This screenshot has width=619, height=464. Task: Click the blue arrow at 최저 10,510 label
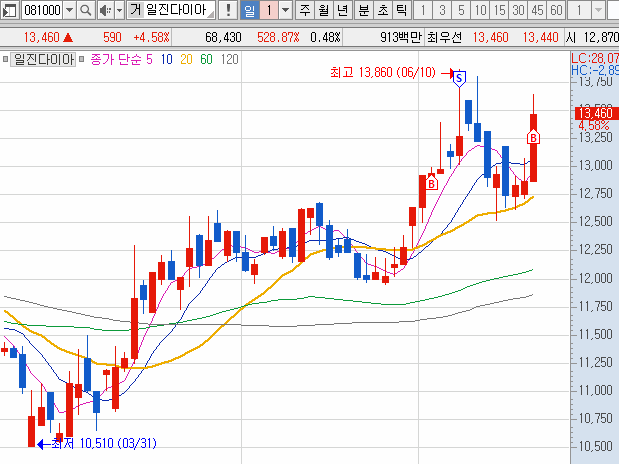point(42,443)
